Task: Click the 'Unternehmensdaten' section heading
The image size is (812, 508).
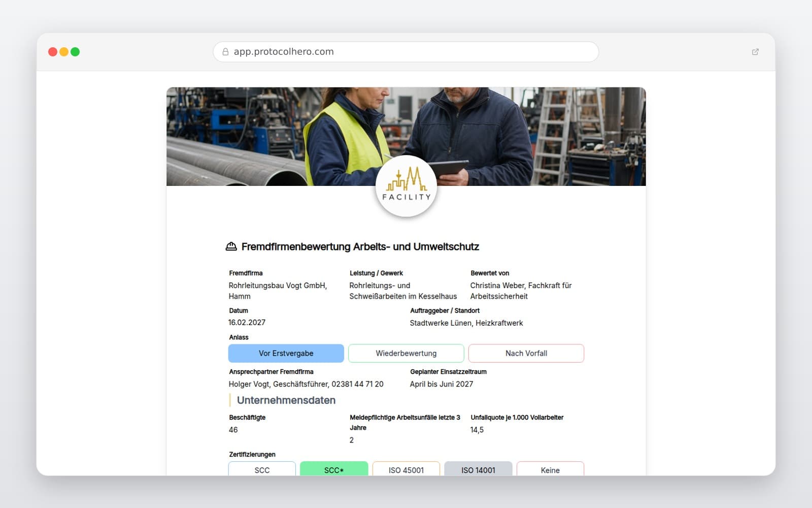Action: point(286,400)
